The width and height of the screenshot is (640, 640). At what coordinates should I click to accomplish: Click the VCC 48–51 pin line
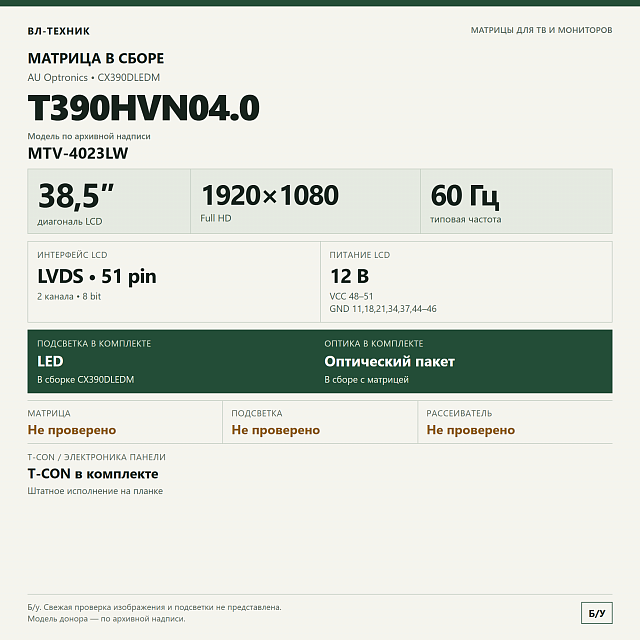[351, 296]
